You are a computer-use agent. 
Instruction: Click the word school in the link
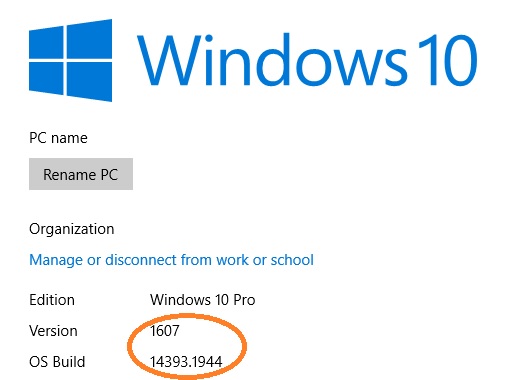coord(292,260)
